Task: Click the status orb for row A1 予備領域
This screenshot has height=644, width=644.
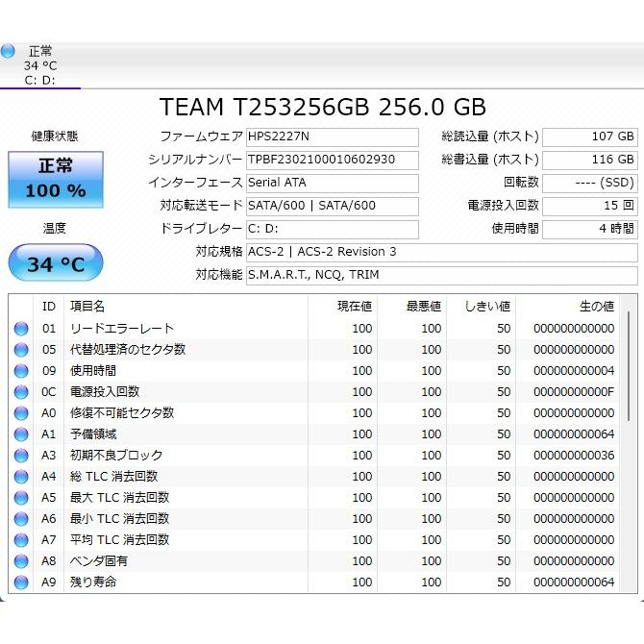Action: tap(21, 434)
